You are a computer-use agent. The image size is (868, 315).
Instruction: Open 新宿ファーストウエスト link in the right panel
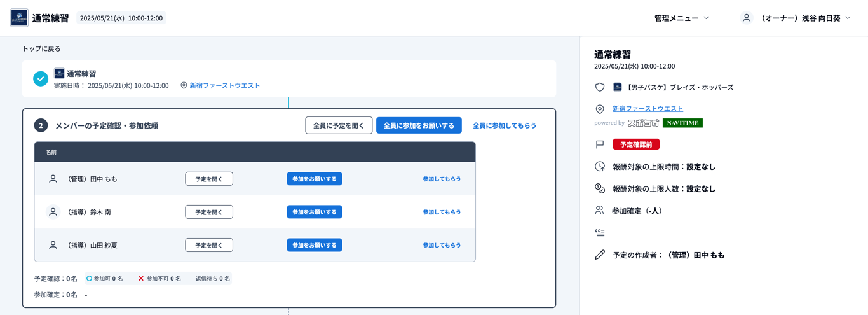coord(648,109)
